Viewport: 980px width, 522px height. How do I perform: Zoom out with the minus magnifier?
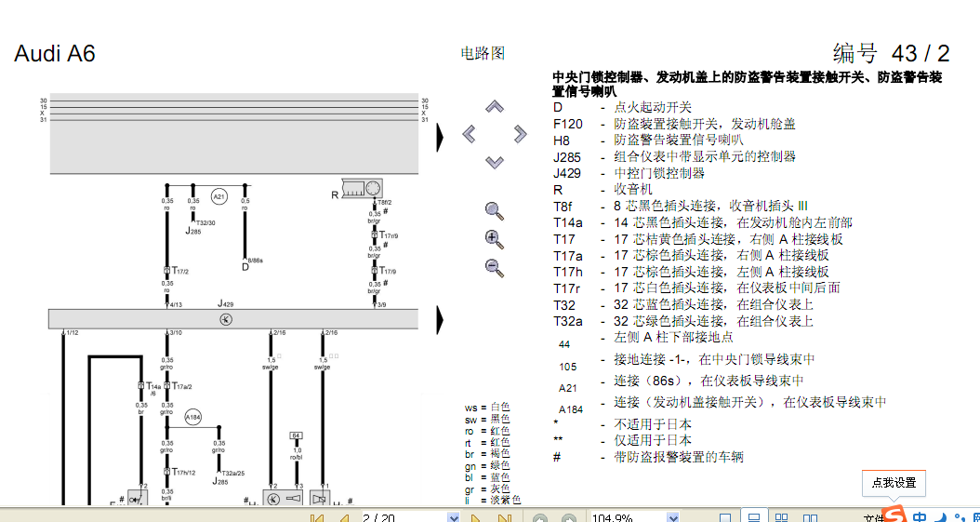point(495,268)
